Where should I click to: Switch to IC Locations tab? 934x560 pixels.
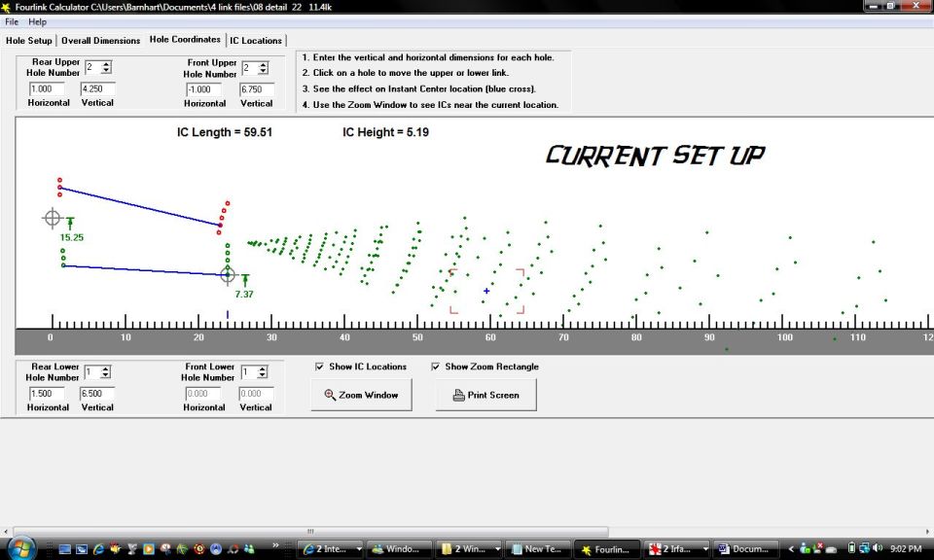click(256, 41)
